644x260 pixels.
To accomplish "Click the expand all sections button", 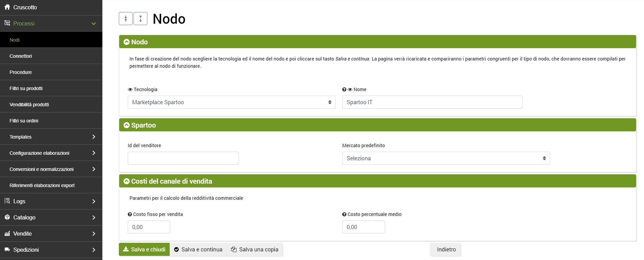I will pyautogui.click(x=140, y=19).
